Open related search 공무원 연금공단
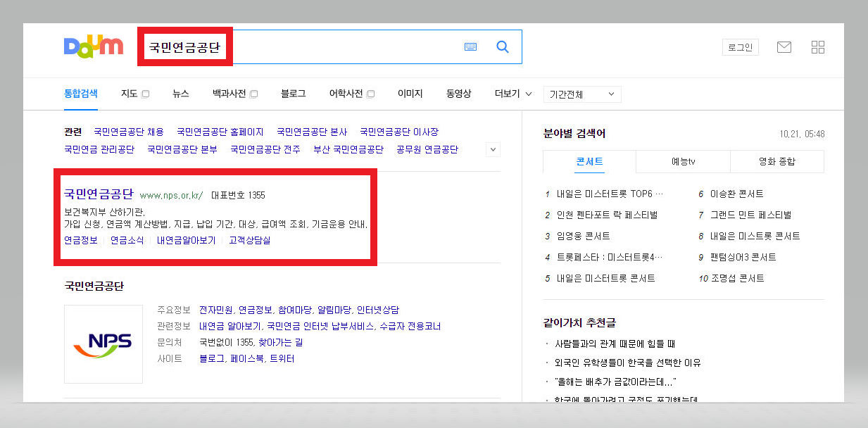This screenshot has height=428, width=868. (x=427, y=149)
